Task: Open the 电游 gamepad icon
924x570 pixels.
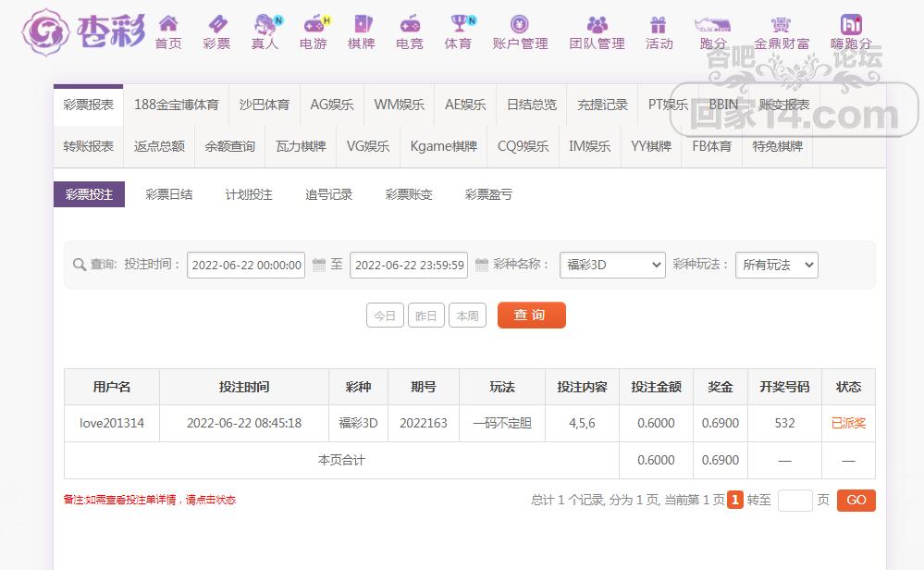Action: point(316,23)
